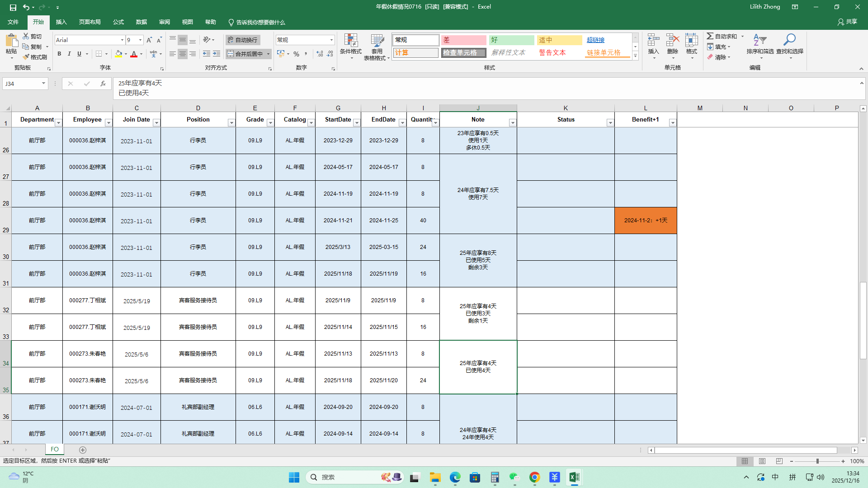Viewport: 868px width, 488px height.
Task: Open the number format (常规) dropdown
Action: [331, 40]
